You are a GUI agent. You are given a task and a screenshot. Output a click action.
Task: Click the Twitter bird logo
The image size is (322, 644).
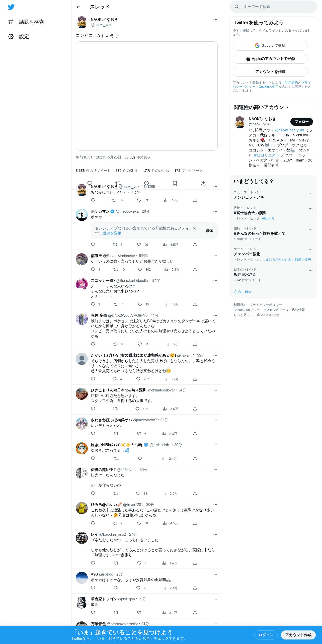click(11, 7)
